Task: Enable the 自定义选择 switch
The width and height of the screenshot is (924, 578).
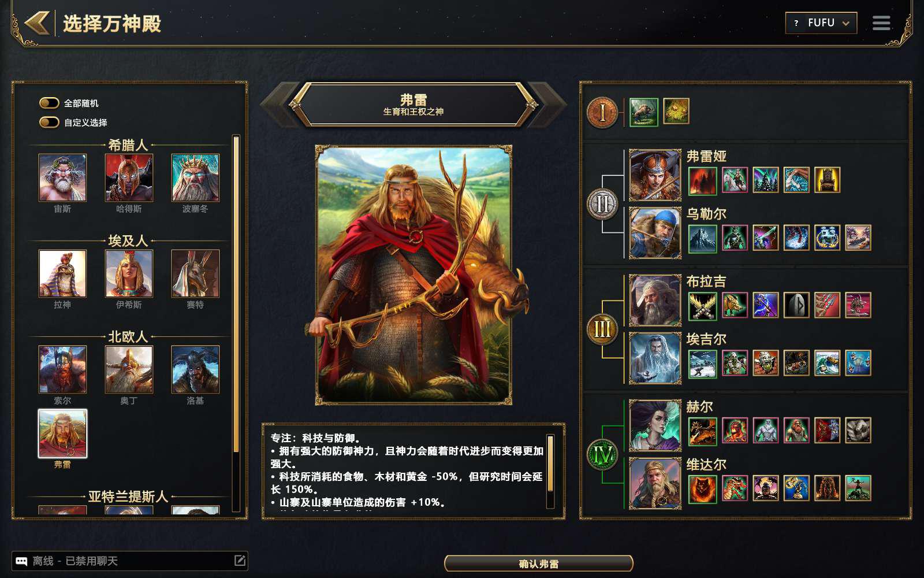Action: point(49,122)
